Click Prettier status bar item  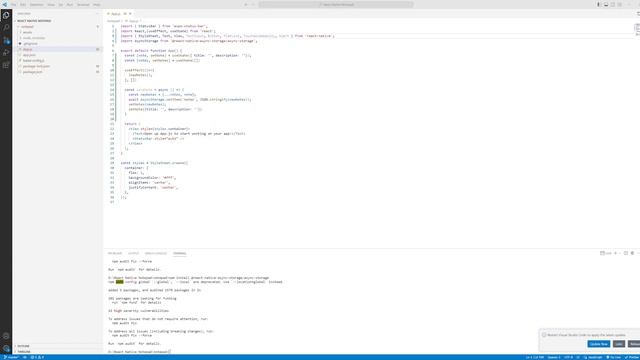coord(631,357)
